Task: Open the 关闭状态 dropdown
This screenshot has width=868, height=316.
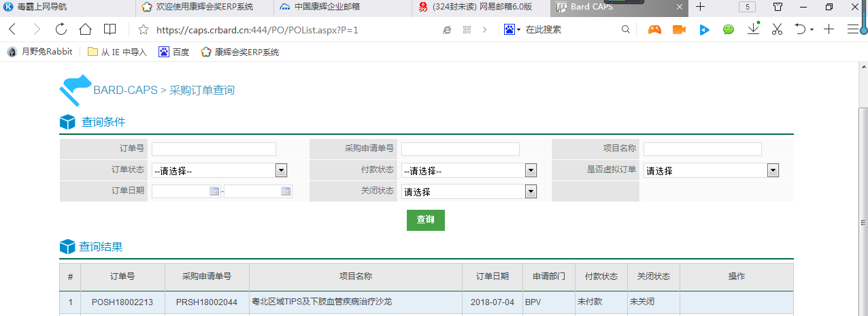Action: point(531,192)
